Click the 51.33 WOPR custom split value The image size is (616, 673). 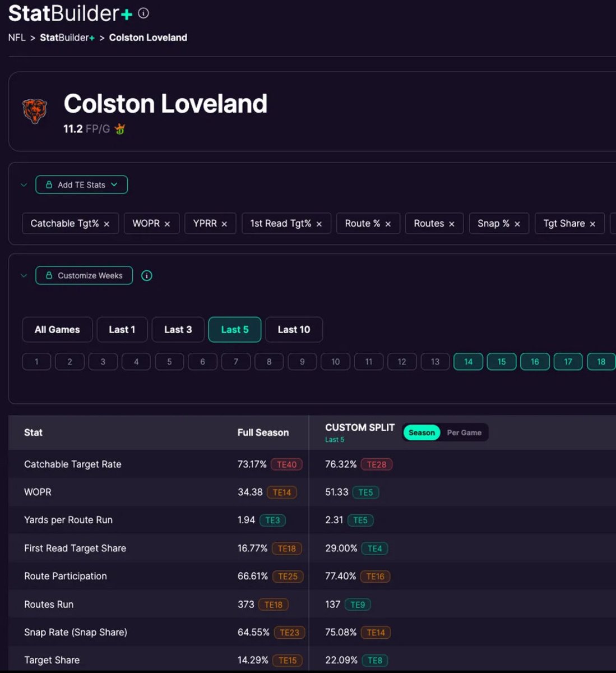pos(337,492)
